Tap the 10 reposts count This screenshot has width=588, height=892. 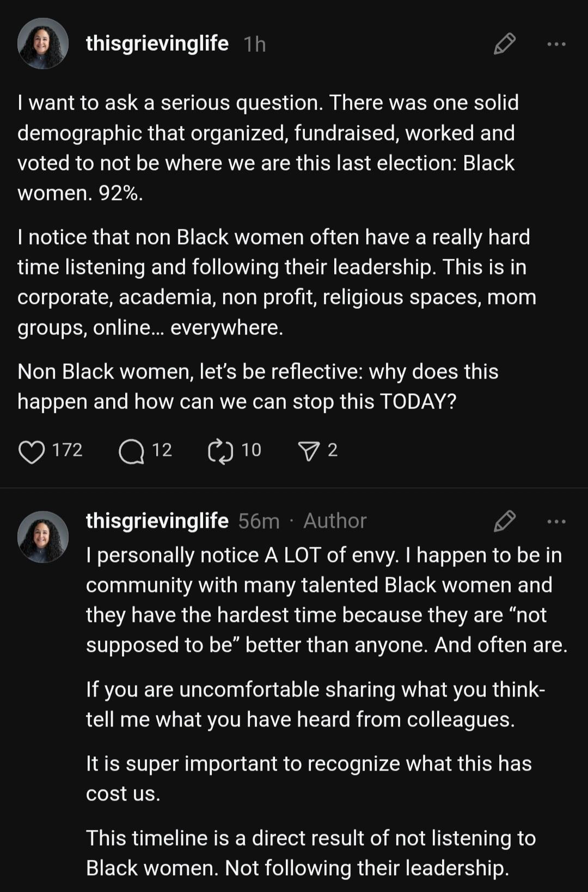(x=251, y=450)
